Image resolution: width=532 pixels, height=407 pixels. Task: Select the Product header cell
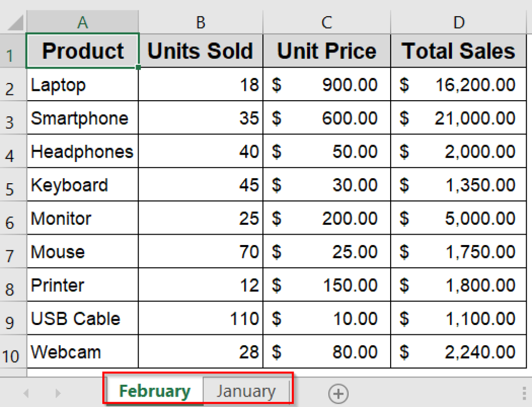tap(82, 50)
